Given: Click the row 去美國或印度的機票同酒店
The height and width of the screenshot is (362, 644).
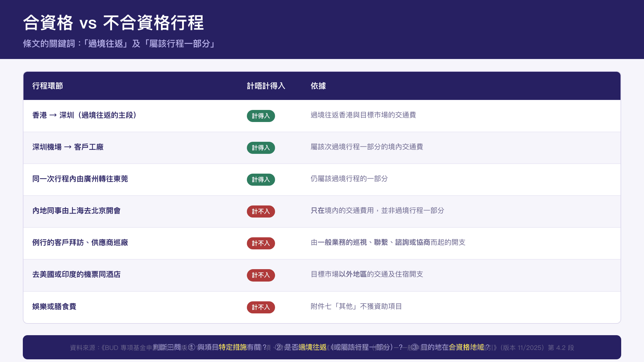Looking at the screenshot, I should 322,275.
